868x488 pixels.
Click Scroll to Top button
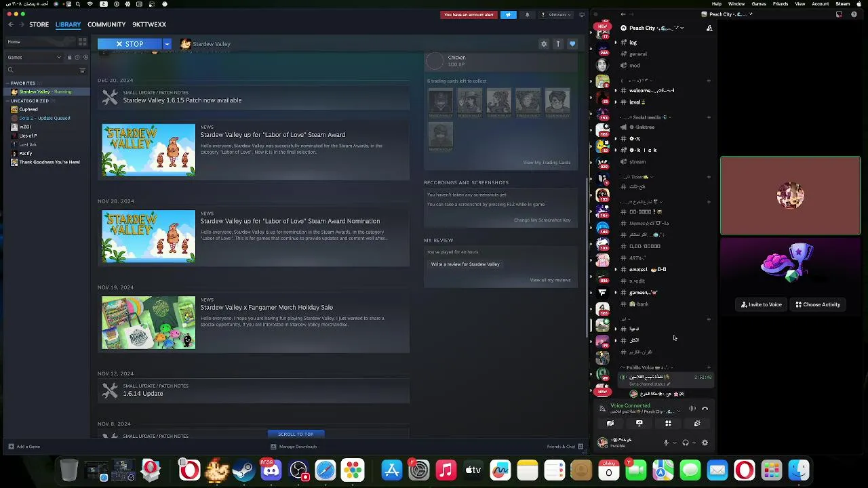[x=296, y=434]
